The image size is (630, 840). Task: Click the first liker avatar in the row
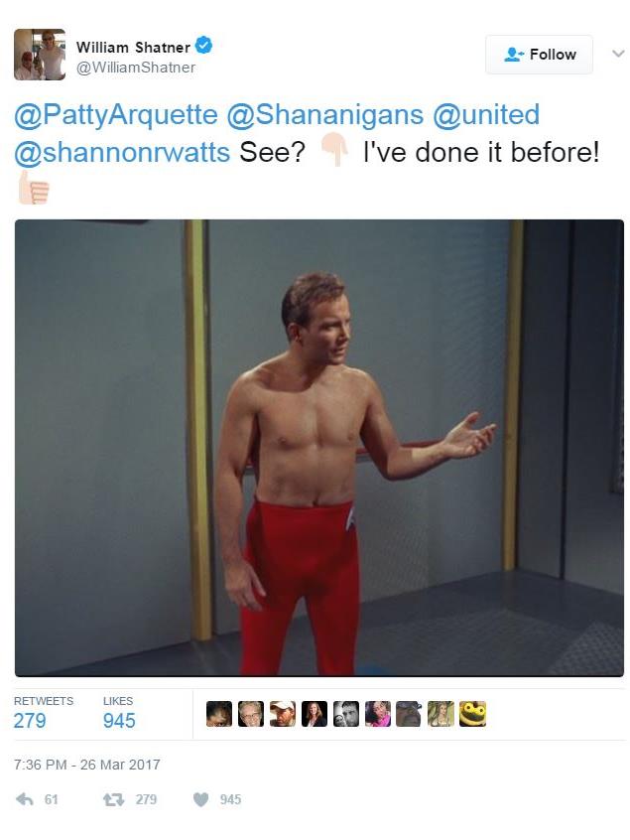pyautogui.click(x=219, y=714)
